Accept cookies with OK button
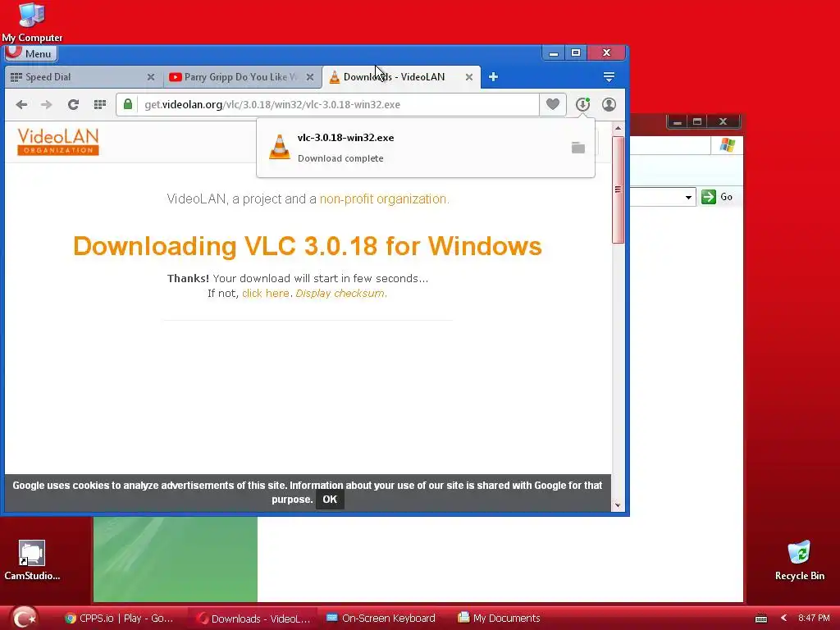Viewport: 840px width, 630px height. click(330, 500)
